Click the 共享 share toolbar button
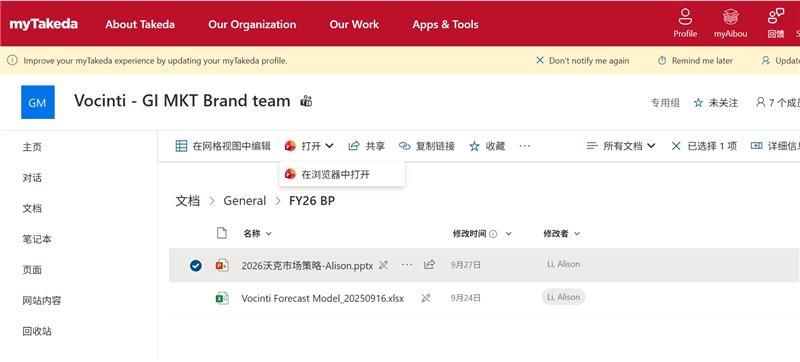Image resolution: width=800 pixels, height=362 pixels. click(x=366, y=146)
